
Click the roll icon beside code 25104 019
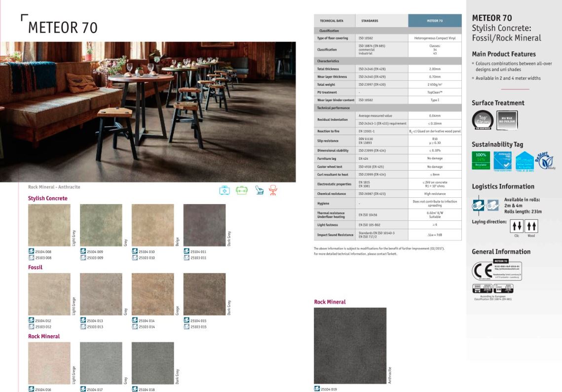pos(317,389)
